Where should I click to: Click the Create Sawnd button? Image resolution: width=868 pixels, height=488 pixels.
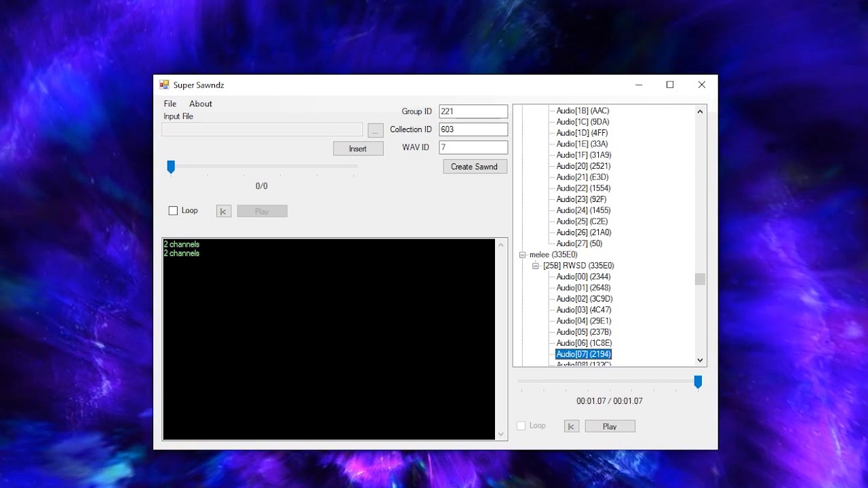click(475, 167)
